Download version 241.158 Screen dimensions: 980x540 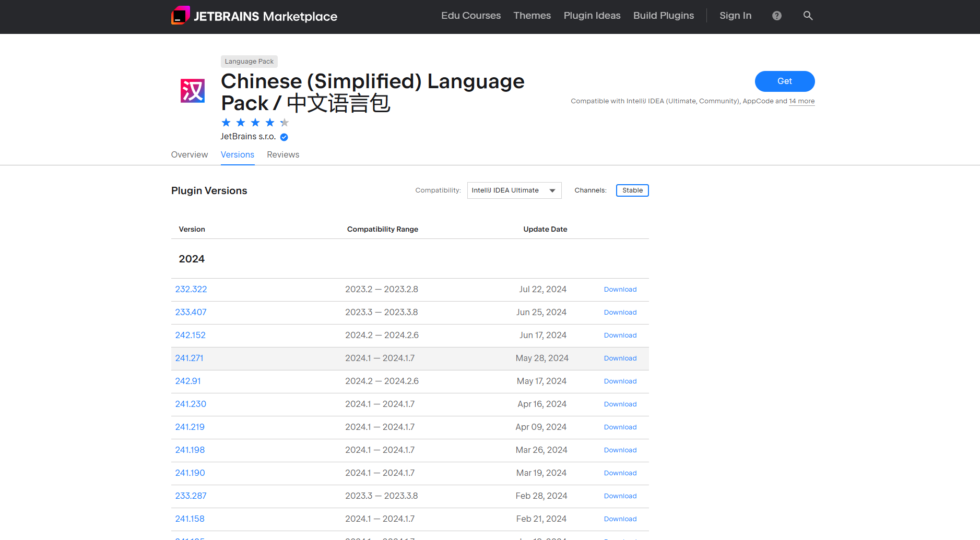(x=620, y=519)
